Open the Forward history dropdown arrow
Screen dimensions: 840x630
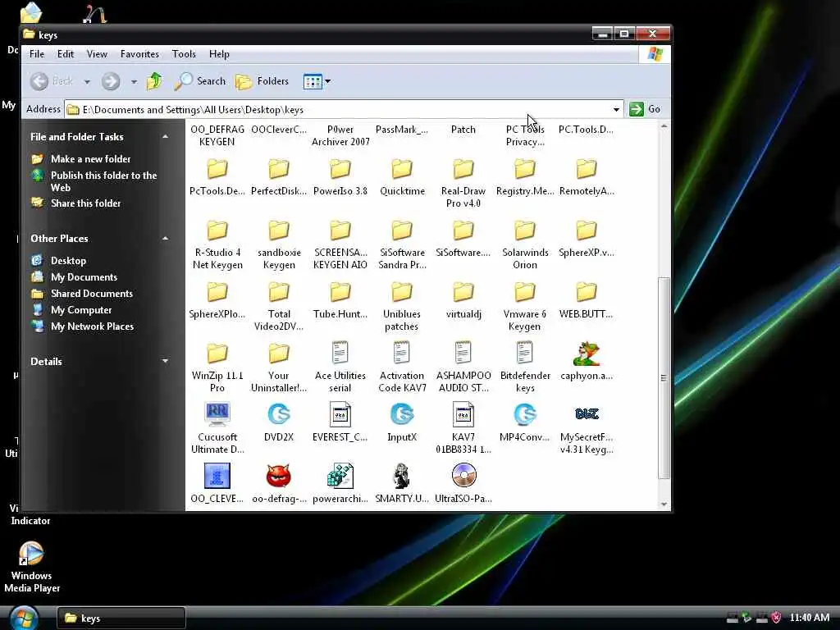click(134, 82)
